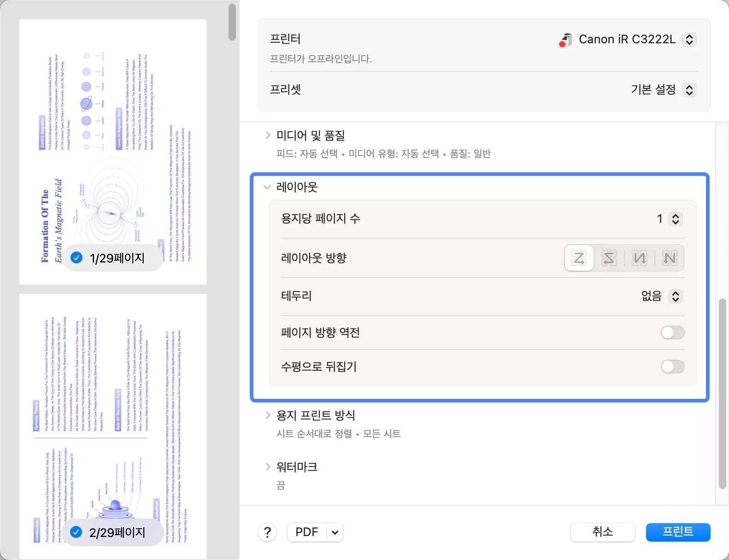Open the 프리셋 기본 설정 dropdown
The height and width of the screenshot is (560, 729).
[689, 90]
